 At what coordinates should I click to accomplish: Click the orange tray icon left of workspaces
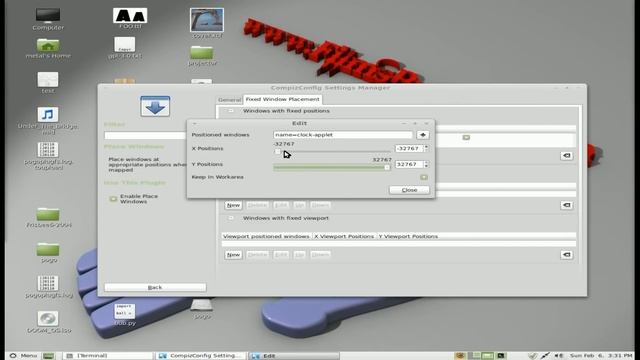(460, 356)
